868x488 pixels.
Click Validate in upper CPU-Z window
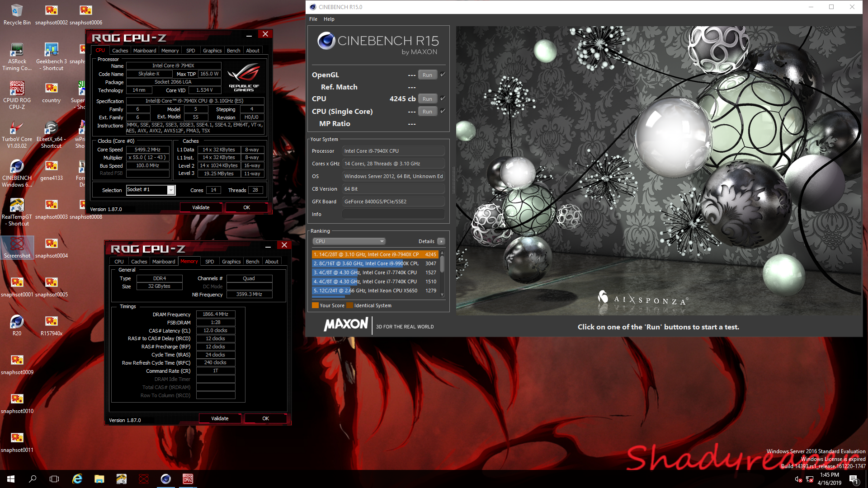(201, 207)
